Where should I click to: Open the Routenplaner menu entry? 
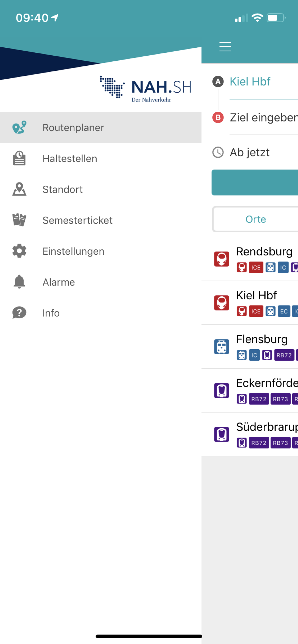(x=101, y=127)
